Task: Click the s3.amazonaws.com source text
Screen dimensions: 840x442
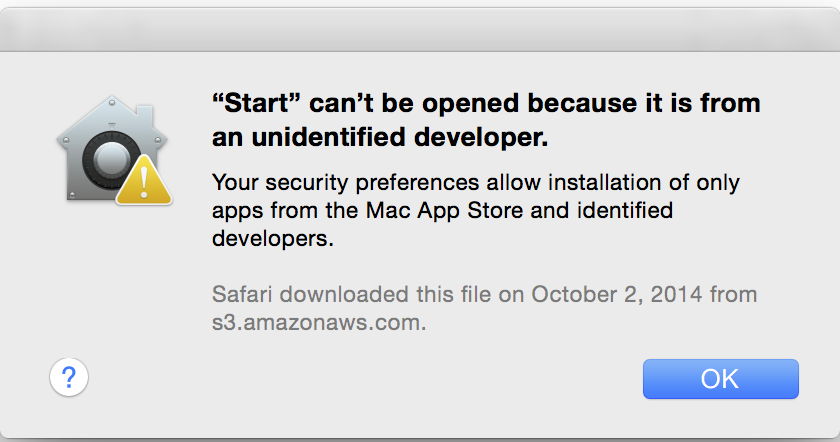Action: coord(319,323)
